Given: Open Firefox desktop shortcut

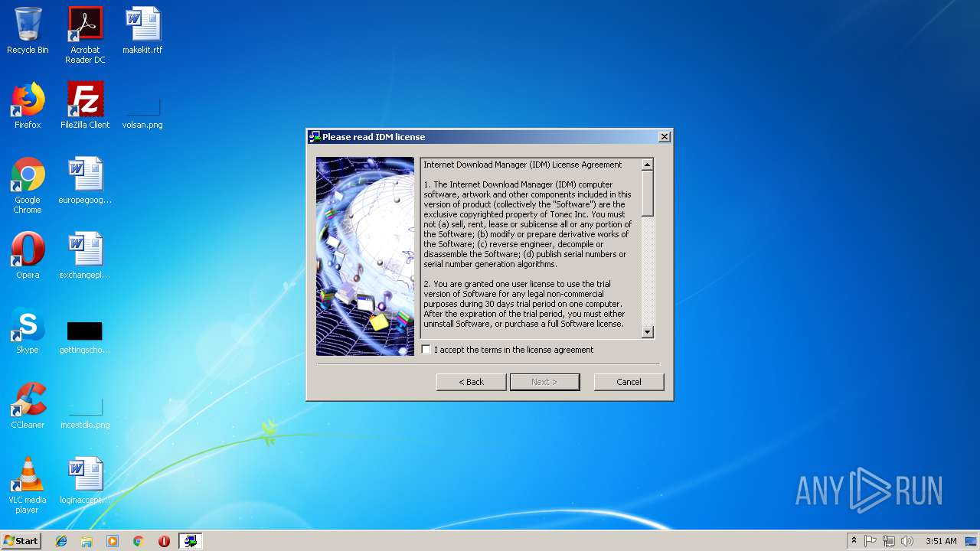Looking at the screenshot, I should click(28, 106).
